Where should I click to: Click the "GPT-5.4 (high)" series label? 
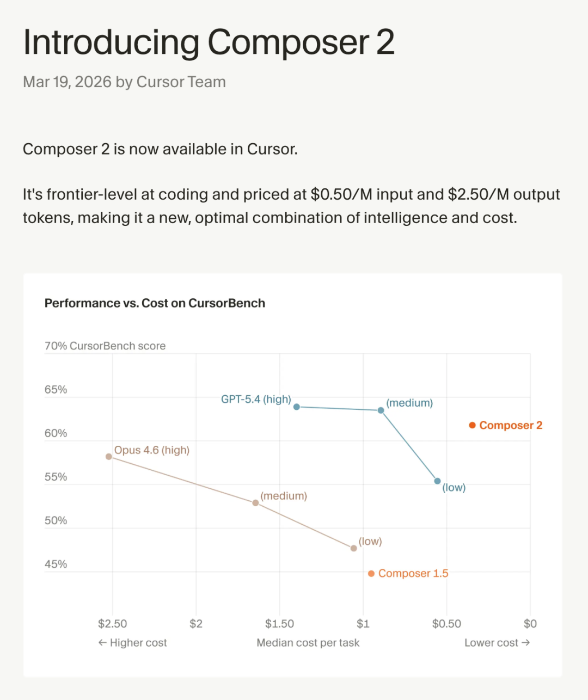256,400
